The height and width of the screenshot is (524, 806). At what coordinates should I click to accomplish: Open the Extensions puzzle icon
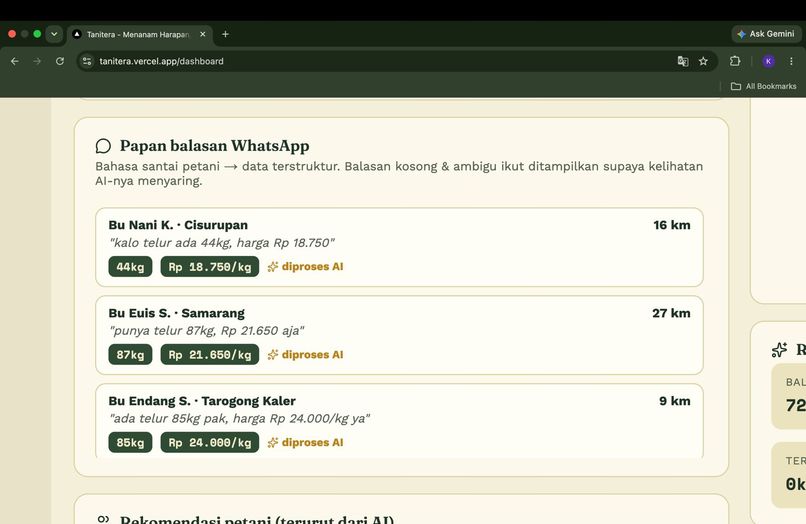pos(735,61)
